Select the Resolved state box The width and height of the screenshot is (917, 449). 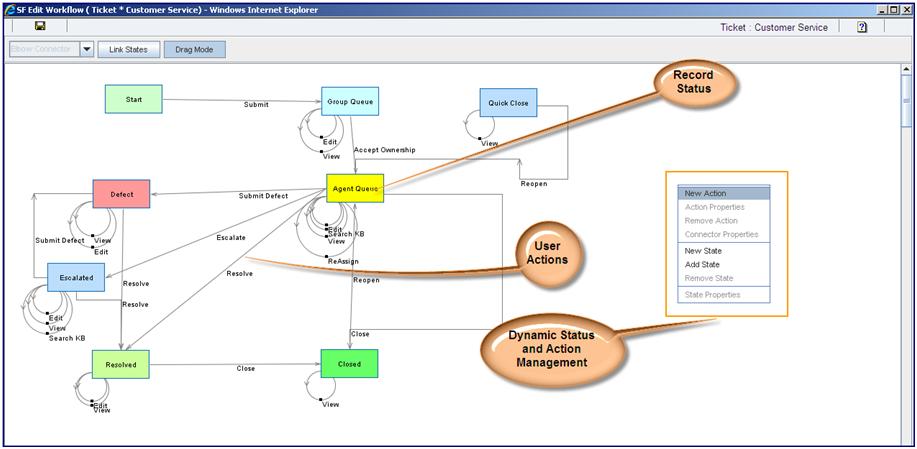coord(121,365)
